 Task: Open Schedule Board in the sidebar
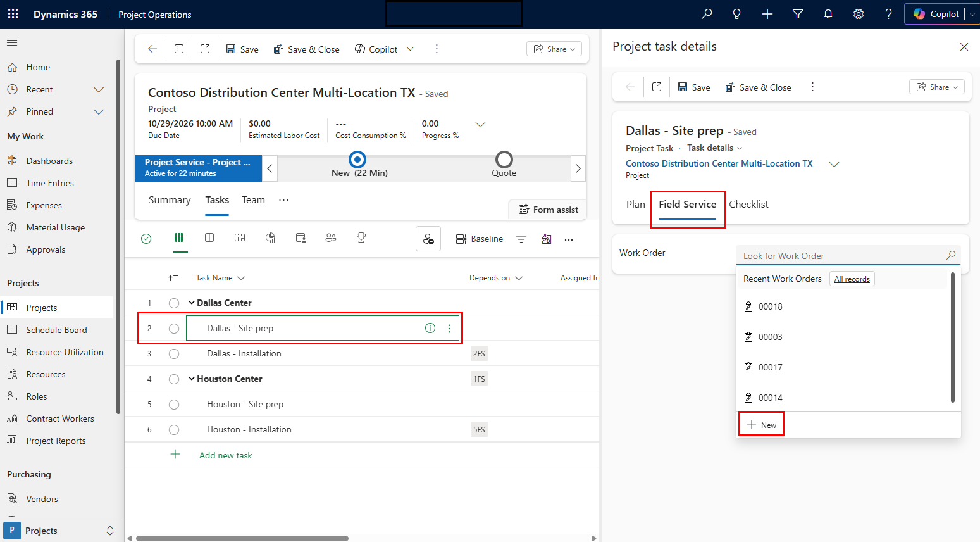(57, 330)
